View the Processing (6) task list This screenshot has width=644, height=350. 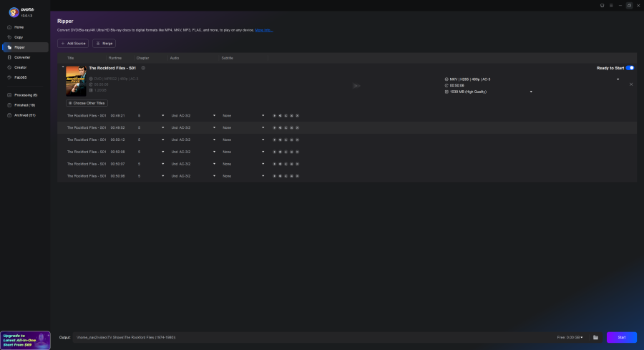click(x=24, y=95)
